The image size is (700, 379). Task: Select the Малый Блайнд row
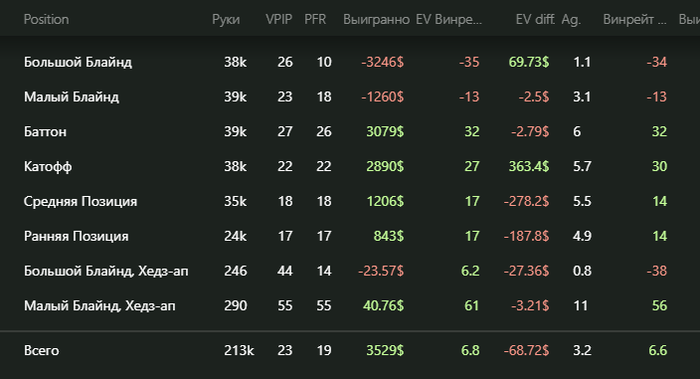[350, 97]
